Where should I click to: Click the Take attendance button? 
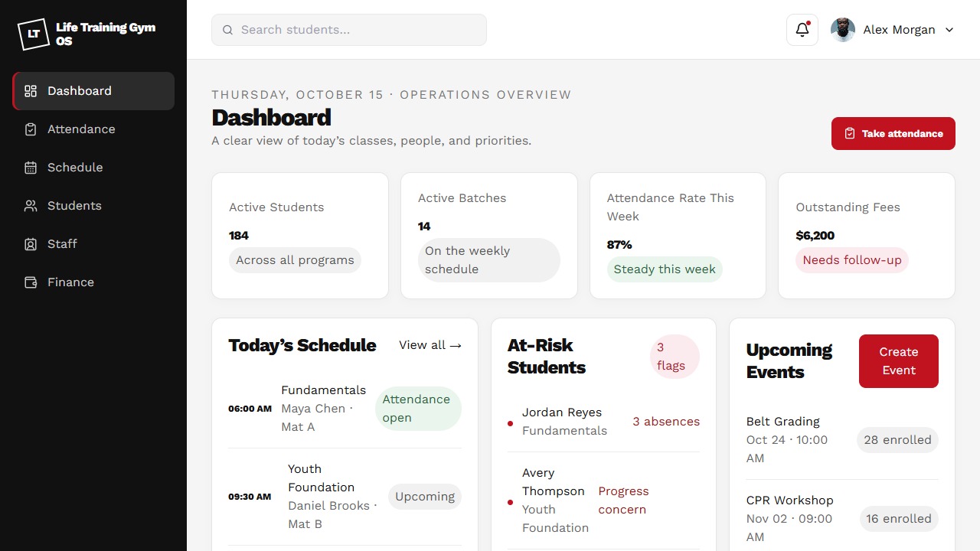tap(893, 133)
